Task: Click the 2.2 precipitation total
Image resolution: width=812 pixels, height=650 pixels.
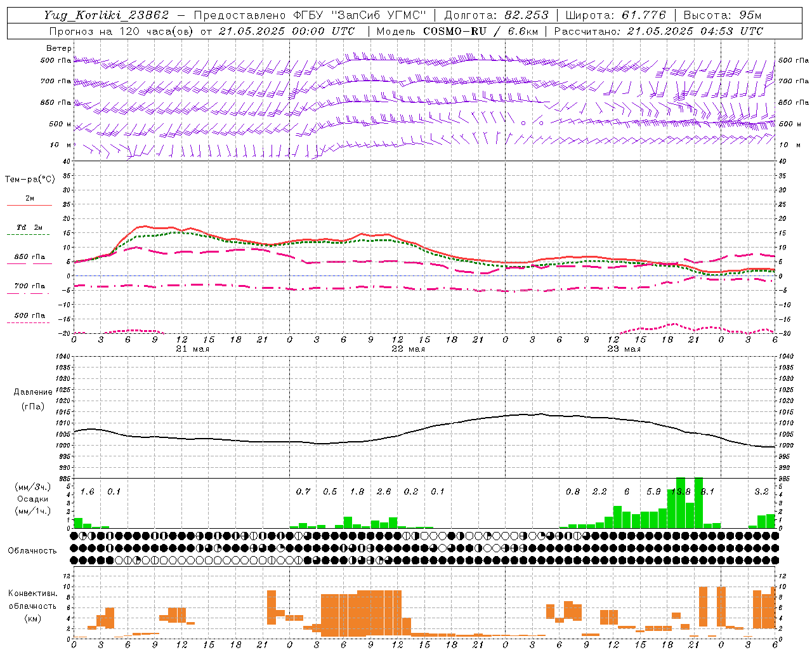Action: 599,491
